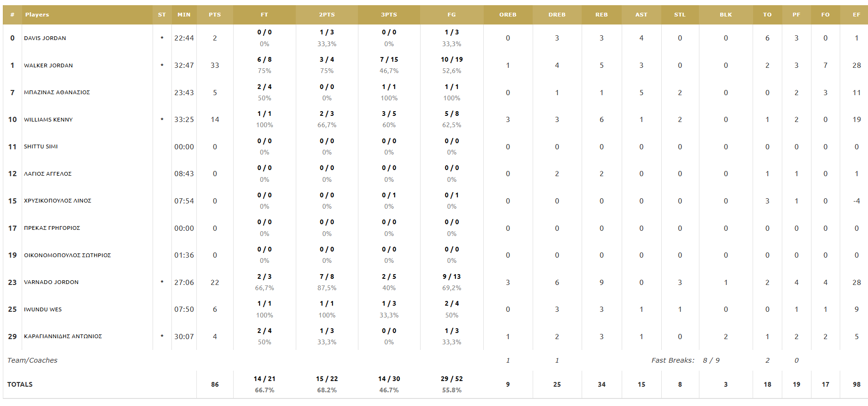Click the Players column header
The image size is (868, 406).
coord(37,15)
